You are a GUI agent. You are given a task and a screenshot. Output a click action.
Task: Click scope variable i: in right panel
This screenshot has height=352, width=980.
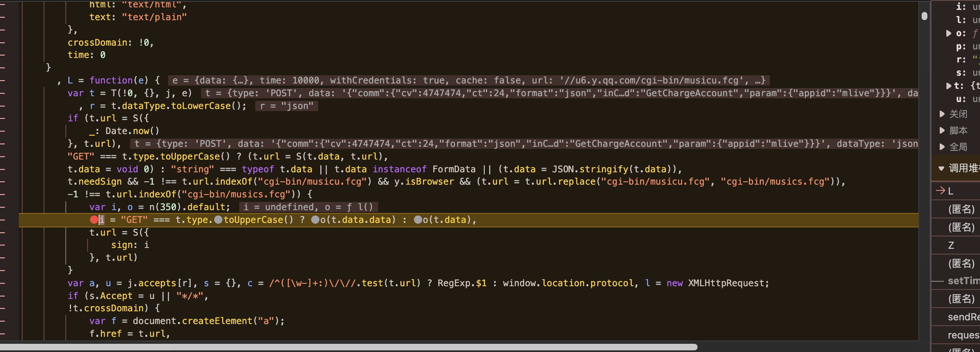coord(961,7)
